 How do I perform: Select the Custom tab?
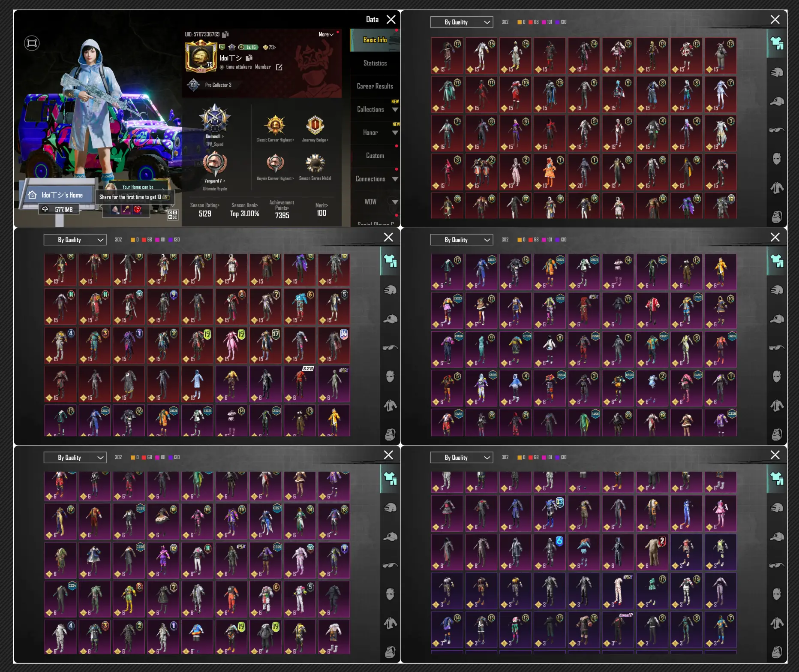375,156
